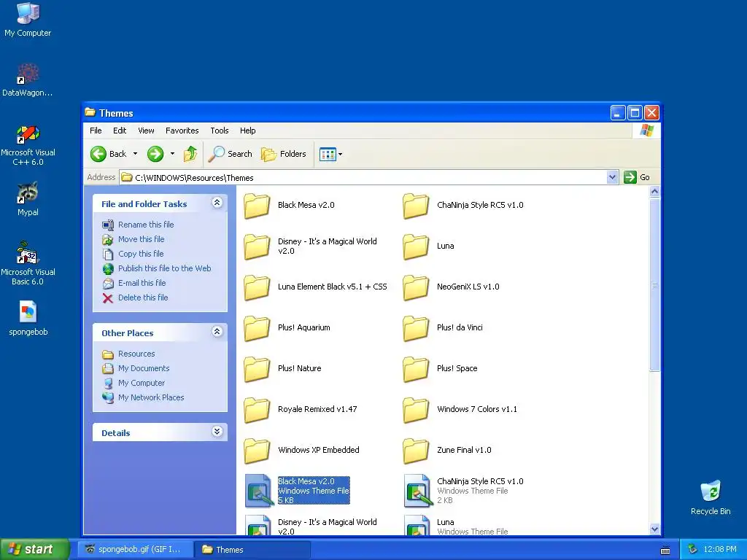
Task: Go to My Network Places link
Action: point(151,397)
